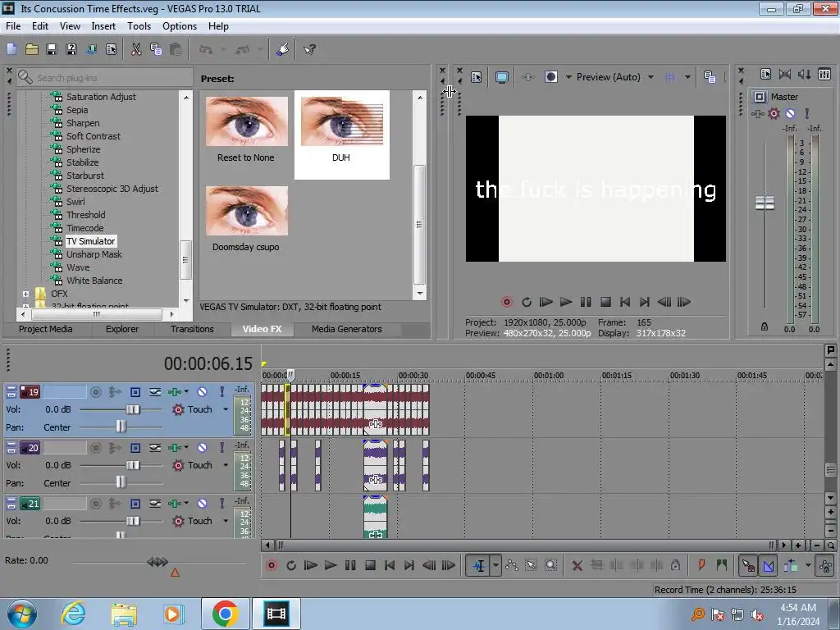840x630 pixels.
Task: Click the Insert Marker icon in timeline toolbar
Action: coord(701,565)
